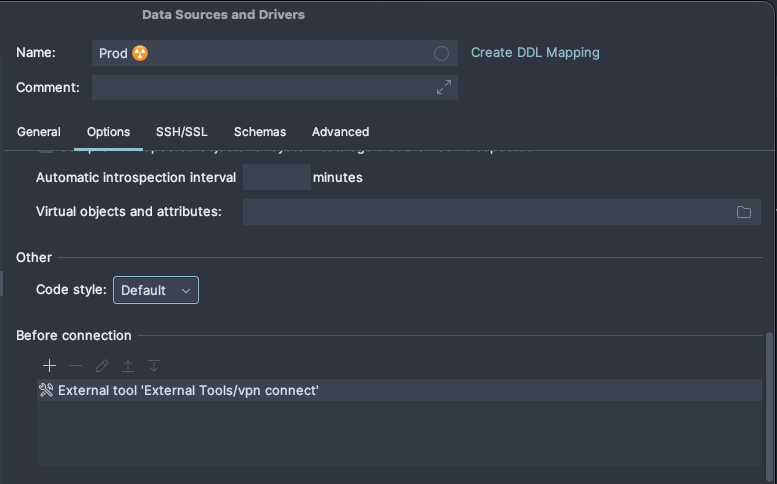
Task: Click the Virtual objects and attributes field
Action: click(x=501, y=212)
